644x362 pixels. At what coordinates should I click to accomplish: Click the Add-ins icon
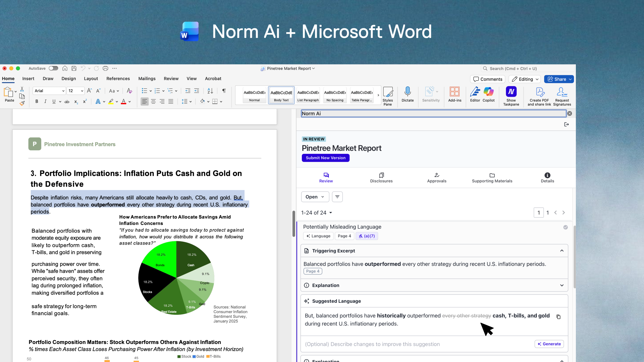[454, 92]
